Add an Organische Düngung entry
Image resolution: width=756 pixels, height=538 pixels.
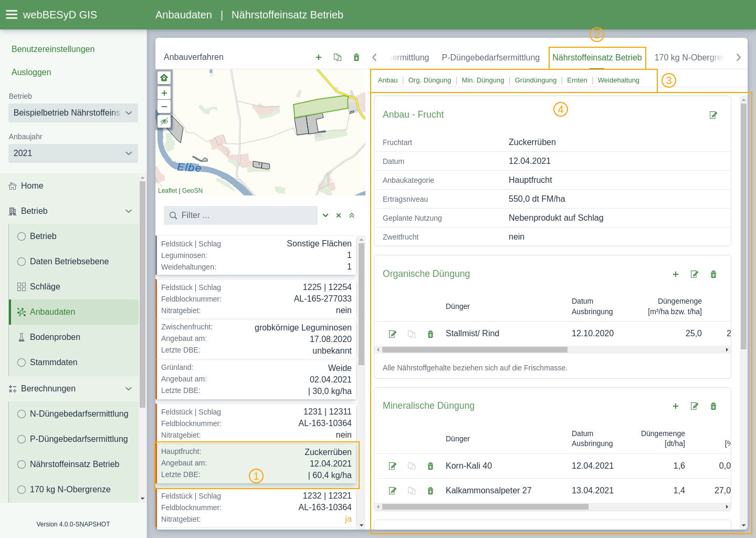(x=676, y=274)
